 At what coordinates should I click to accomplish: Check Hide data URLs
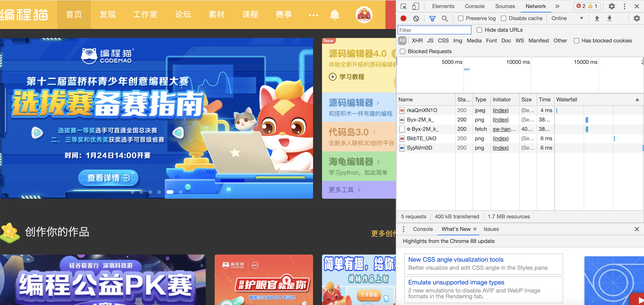[479, 30]
